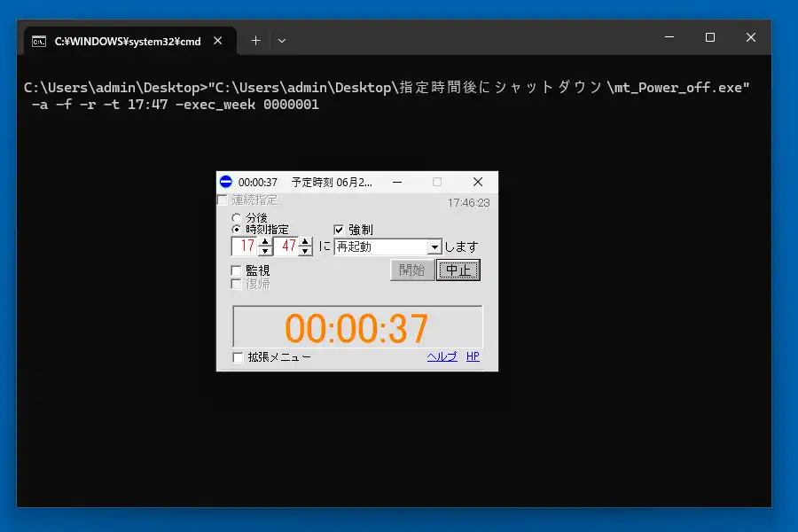Open a new terminal tab with plus button
Screen dimensions: 798x532
point(255,41)
